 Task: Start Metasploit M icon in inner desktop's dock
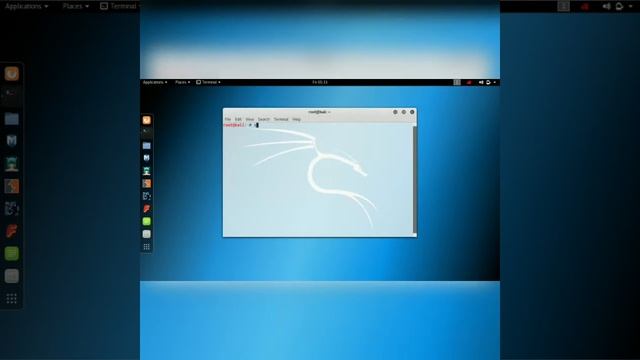click(x=147, y=158)
